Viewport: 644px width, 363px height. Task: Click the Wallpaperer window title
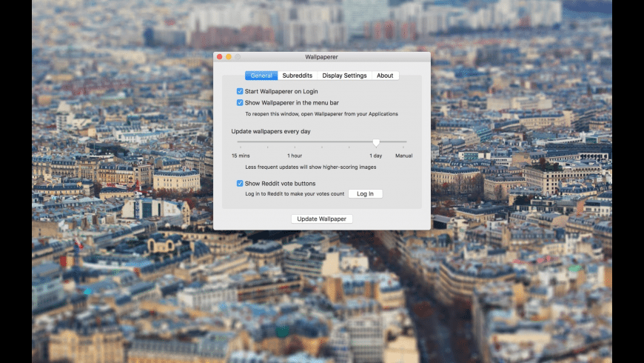[x=321, y=57]
